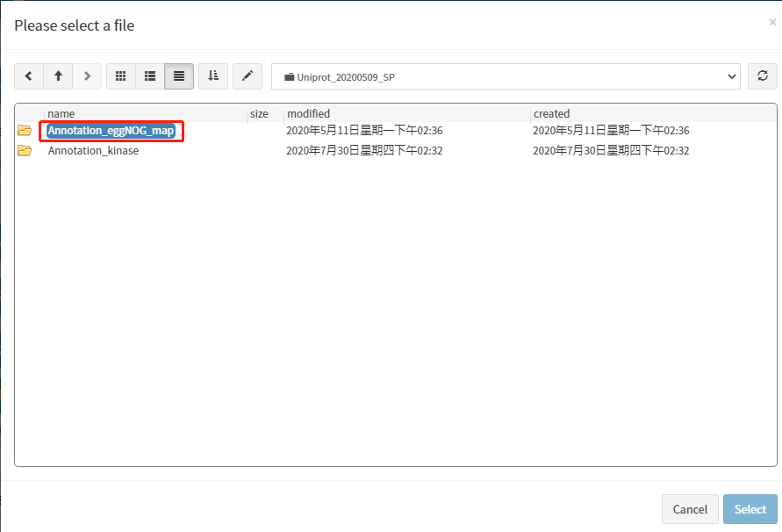Click the Annotation_kinase folder icon
Viewport: 782px width, 532px height.
(25, 150)
